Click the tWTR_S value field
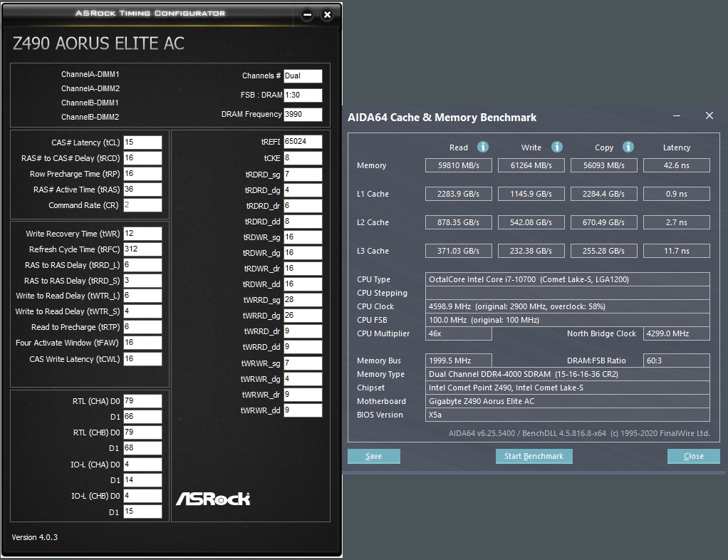The width and height of the screenshot is (728, 560). pos(142,311)
